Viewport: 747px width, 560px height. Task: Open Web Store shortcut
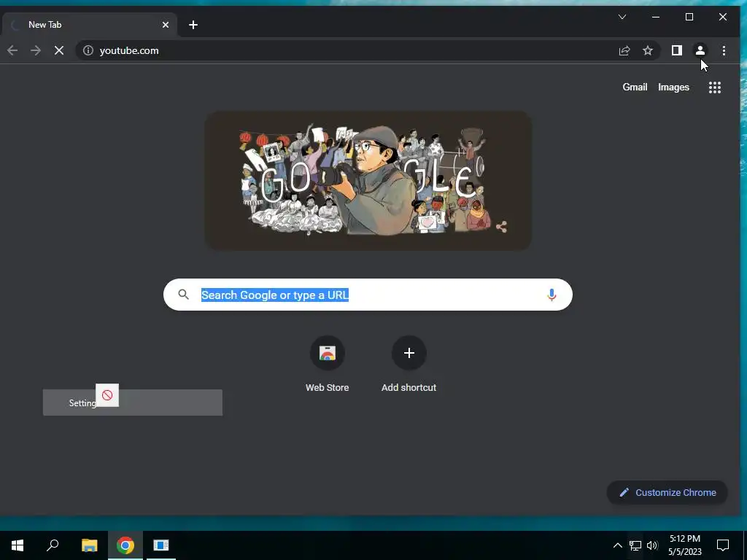[x=328, y=365]
